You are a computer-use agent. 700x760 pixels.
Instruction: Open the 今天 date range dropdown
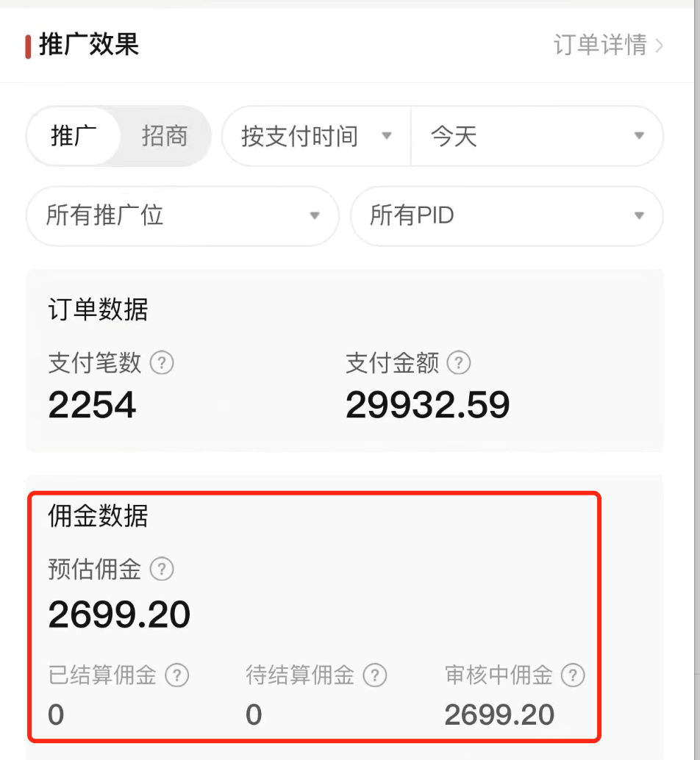coord(537,137)
